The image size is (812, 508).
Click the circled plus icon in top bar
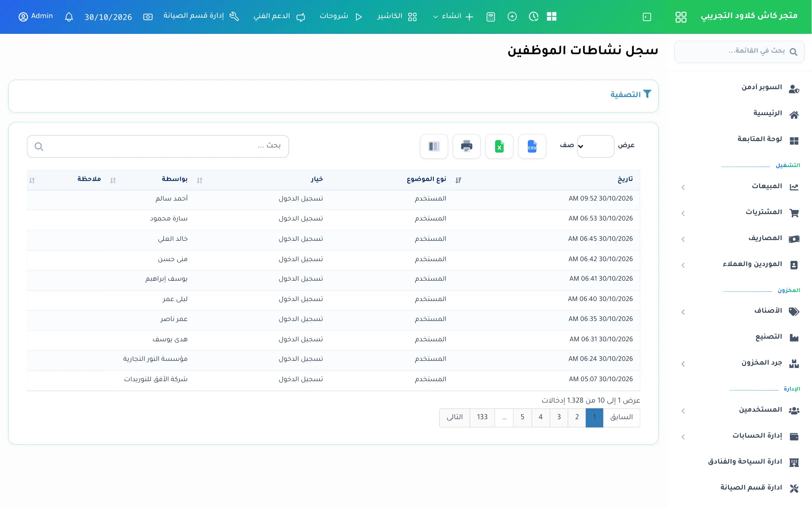tap(512, 17)
